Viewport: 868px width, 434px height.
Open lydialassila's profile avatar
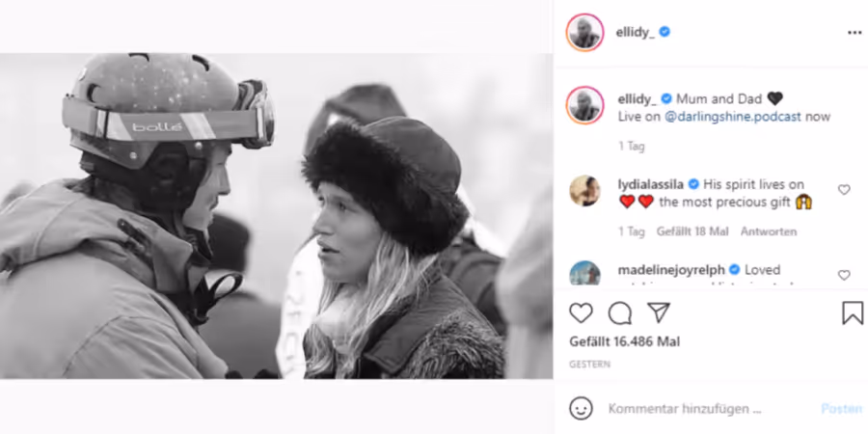[584, 190]
